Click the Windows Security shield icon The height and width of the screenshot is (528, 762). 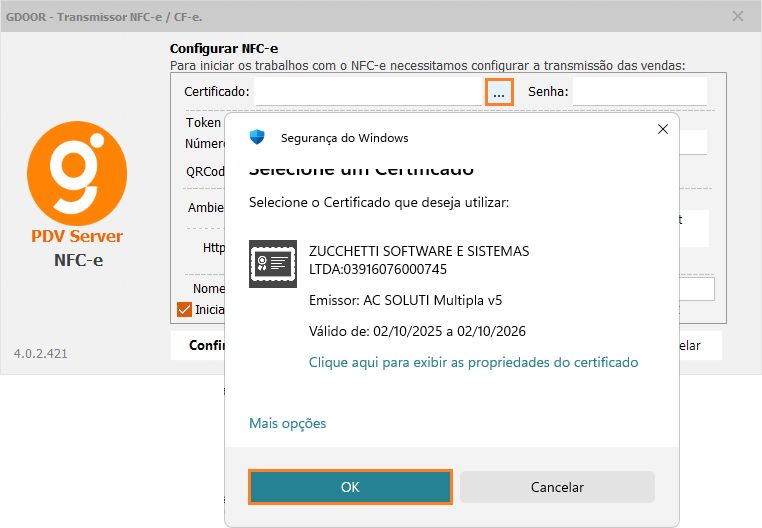coord(257,138)
